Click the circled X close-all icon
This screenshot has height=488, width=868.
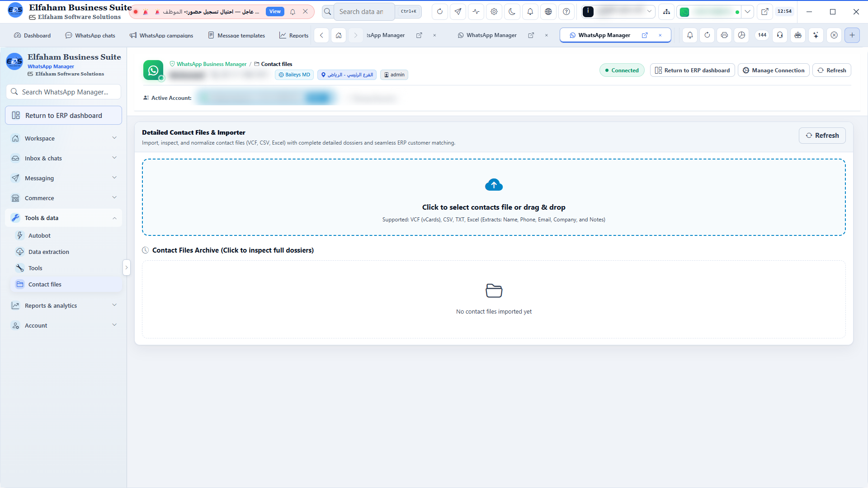834,35
